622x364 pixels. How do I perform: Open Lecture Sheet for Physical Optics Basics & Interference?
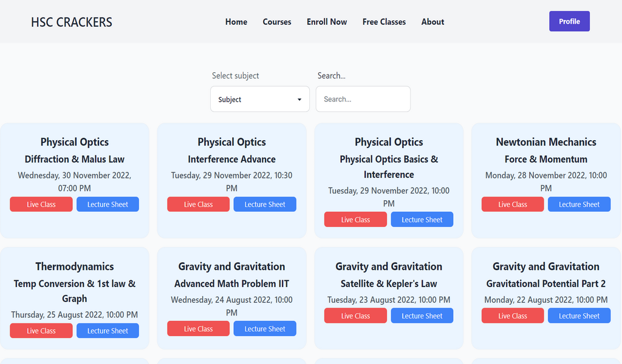tap(422, 220)
